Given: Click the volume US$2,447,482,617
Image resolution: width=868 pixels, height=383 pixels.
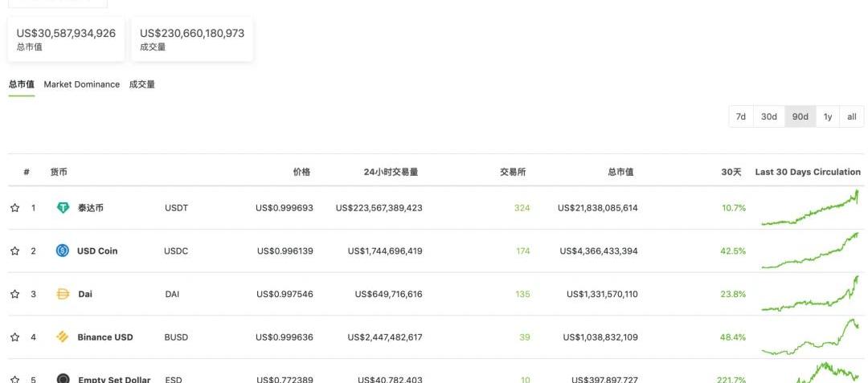Looking at the screenshot, I should coord(385,337).
